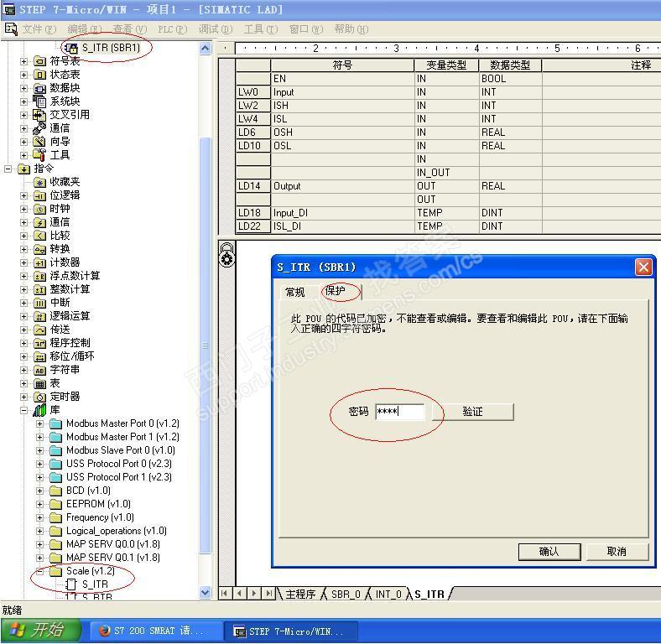Click the 比较 compare instructions icon
The width and height of the screenshot is (661, 644).
pos(39,236)
